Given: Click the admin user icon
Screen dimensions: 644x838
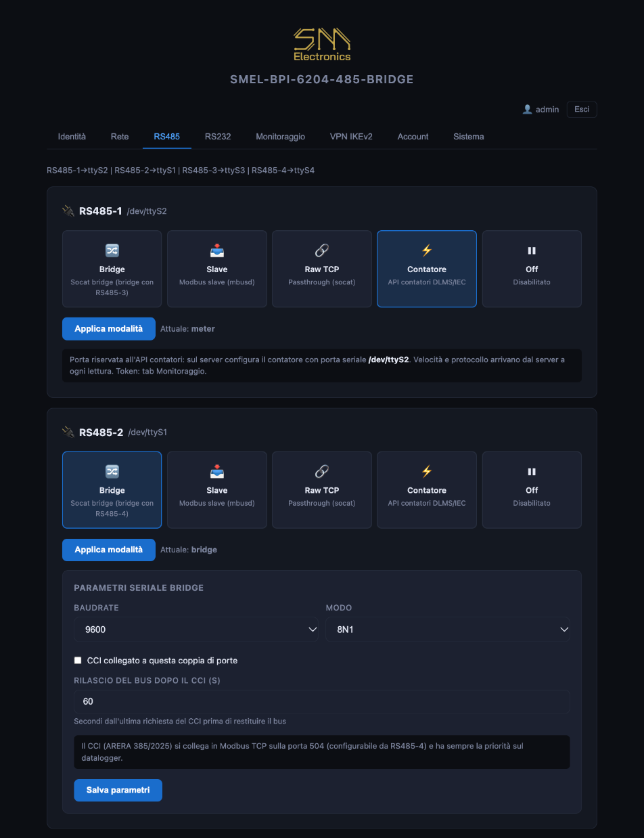Looking at the screenshot, I should (528, 109).
